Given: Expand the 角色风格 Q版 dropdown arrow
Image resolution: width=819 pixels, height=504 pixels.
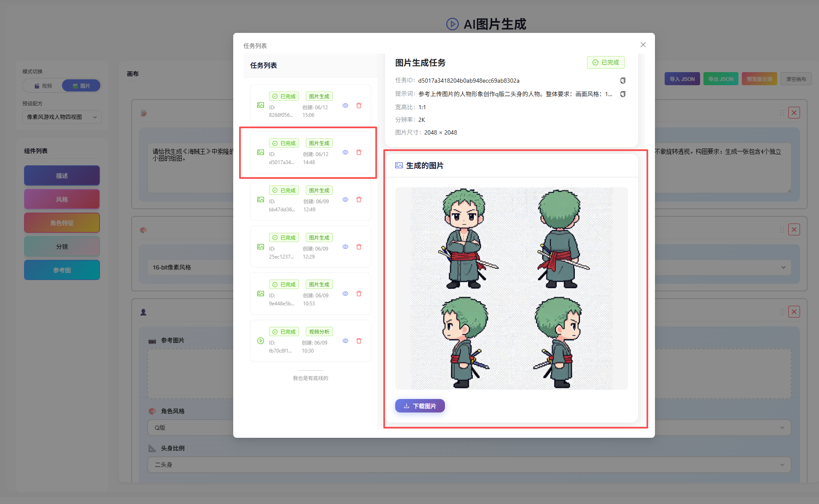Looking at the screenshot, I should 782,428.
